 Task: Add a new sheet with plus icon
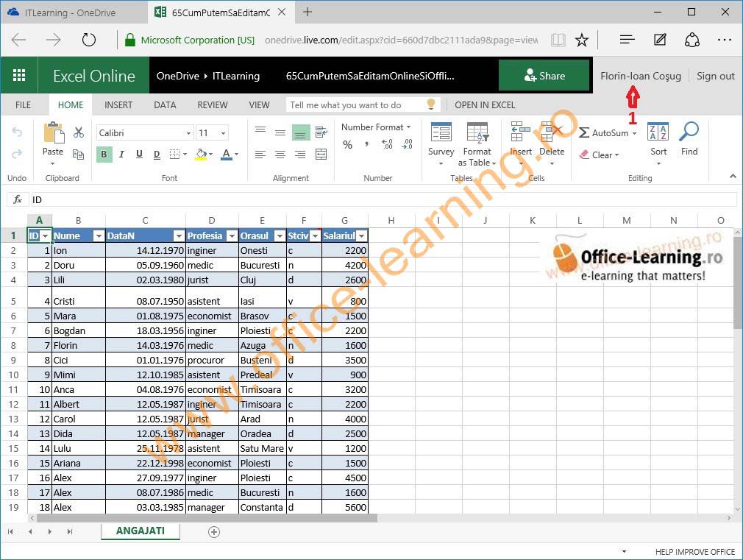tap(214, 532)
